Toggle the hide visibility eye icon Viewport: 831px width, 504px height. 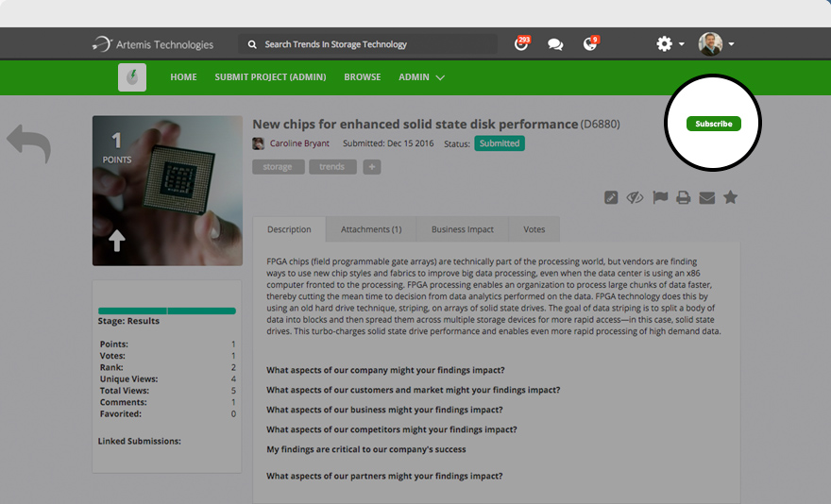click(635, 197)
